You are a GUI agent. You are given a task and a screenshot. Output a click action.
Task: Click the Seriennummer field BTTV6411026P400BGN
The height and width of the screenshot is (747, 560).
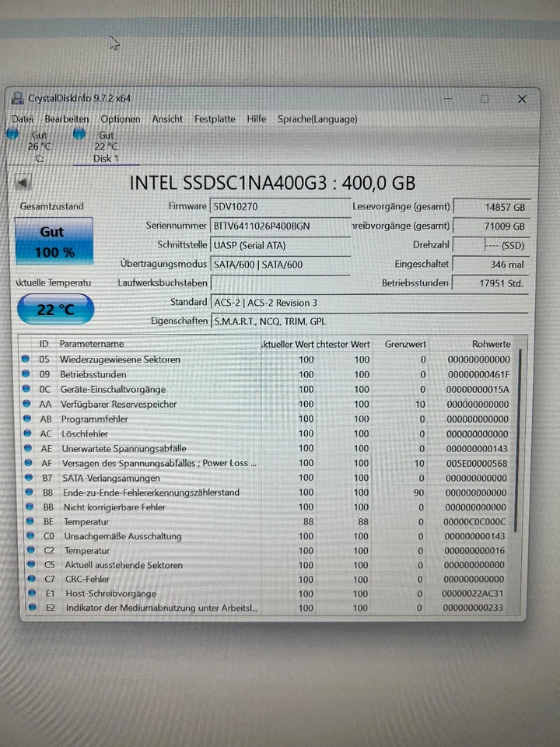[281, 226]
